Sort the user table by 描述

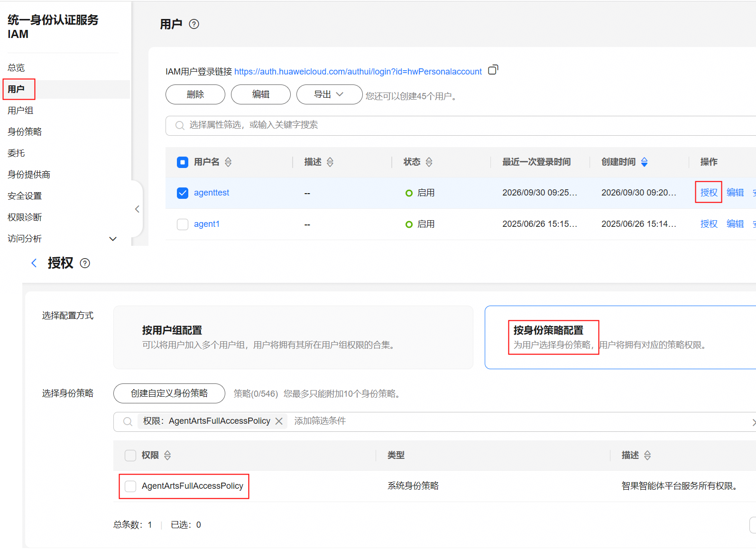[330, 162]
